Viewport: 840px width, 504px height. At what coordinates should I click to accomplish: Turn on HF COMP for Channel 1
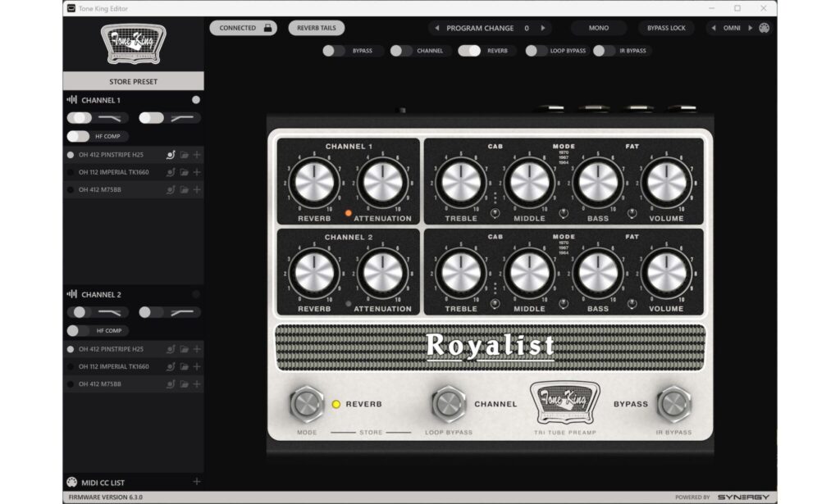77,135
